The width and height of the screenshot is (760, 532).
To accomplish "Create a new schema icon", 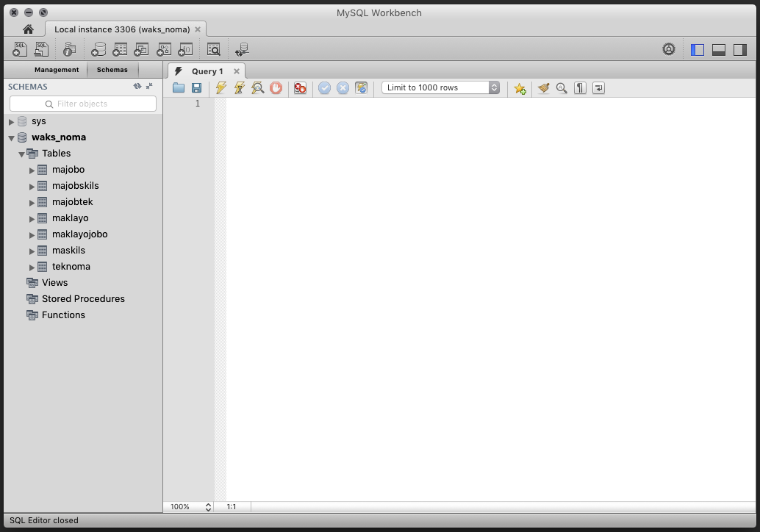I will click(x=98, y=49).
